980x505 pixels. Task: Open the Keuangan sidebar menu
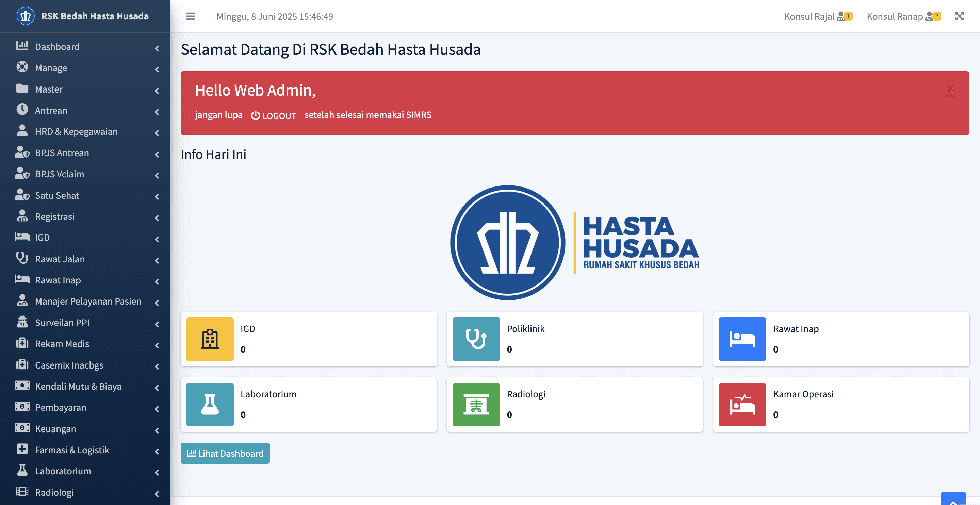[x=85, y=428]
